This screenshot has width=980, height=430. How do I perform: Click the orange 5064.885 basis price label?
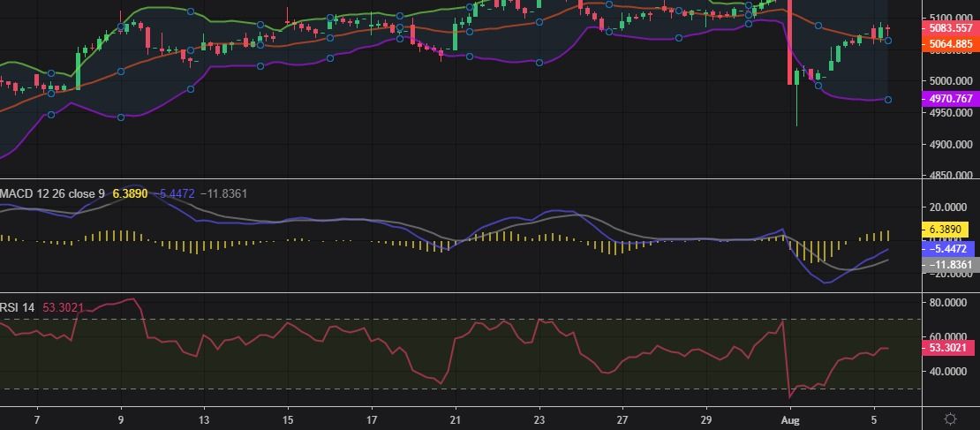[949, 44]
